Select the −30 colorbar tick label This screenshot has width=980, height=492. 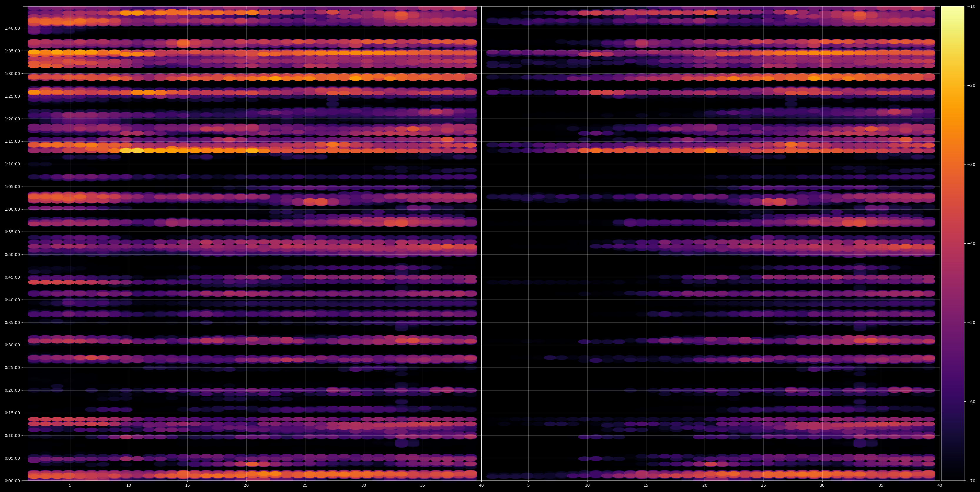coord(971,164)
